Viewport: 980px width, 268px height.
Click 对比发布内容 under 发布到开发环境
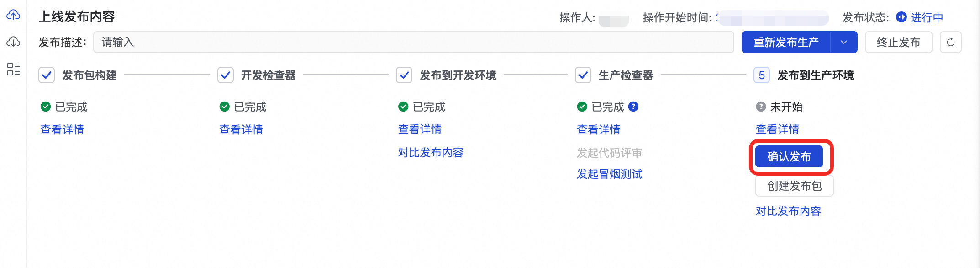tap(431, 153)
